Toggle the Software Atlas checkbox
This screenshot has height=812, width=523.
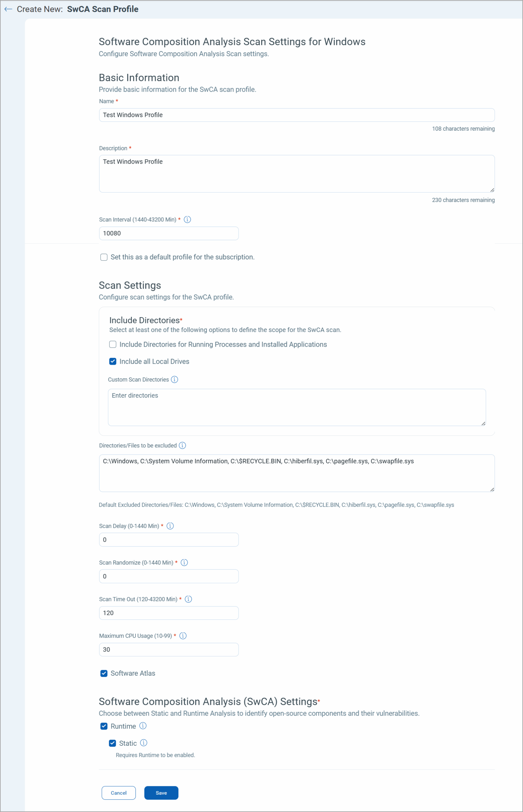tap(104, 673)
